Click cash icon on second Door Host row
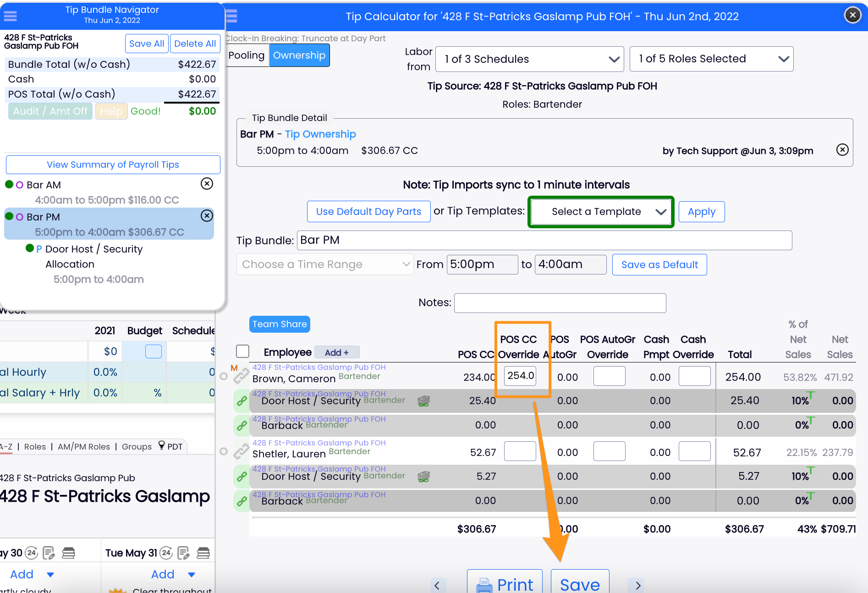868x593 pixels. coord(424,477)
